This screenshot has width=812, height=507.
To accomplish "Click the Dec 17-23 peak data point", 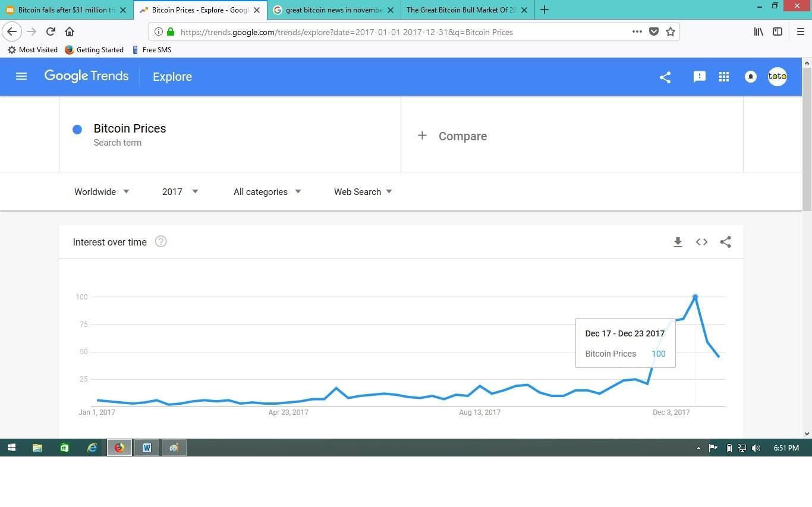I will (x=695, y=297).
